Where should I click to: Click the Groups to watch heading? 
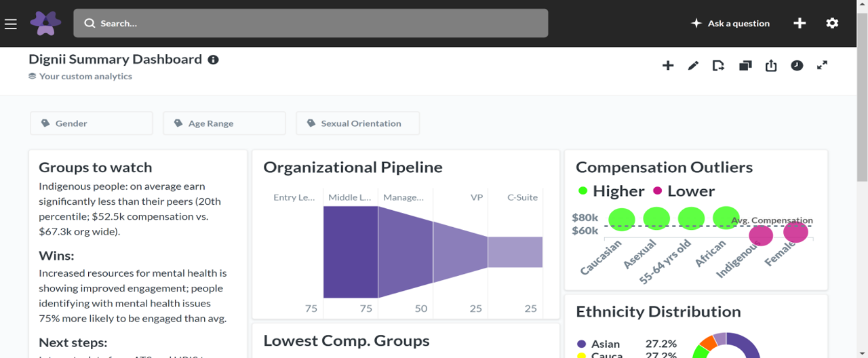pyautogui.click(x=96, y=167)
